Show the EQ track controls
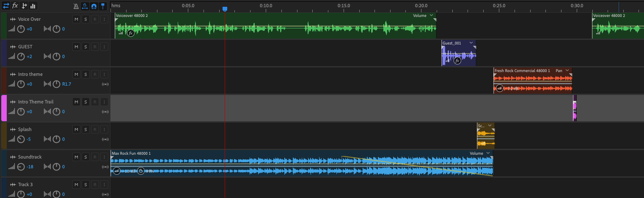The width and height of the screenshot is (644, 198). click(x=33, y=6)
